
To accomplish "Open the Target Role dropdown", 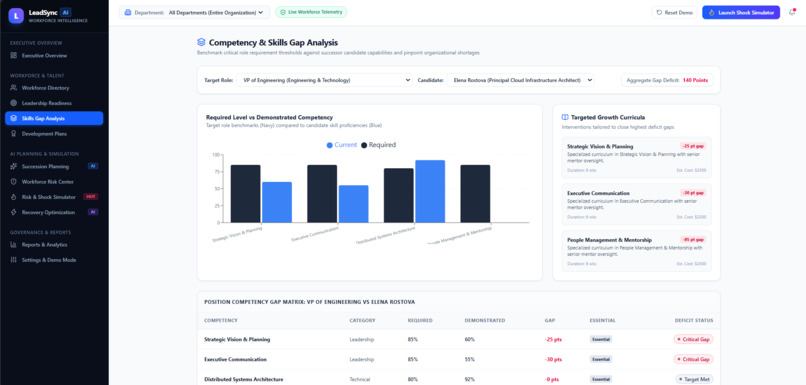I will click(x=324, y=80).
